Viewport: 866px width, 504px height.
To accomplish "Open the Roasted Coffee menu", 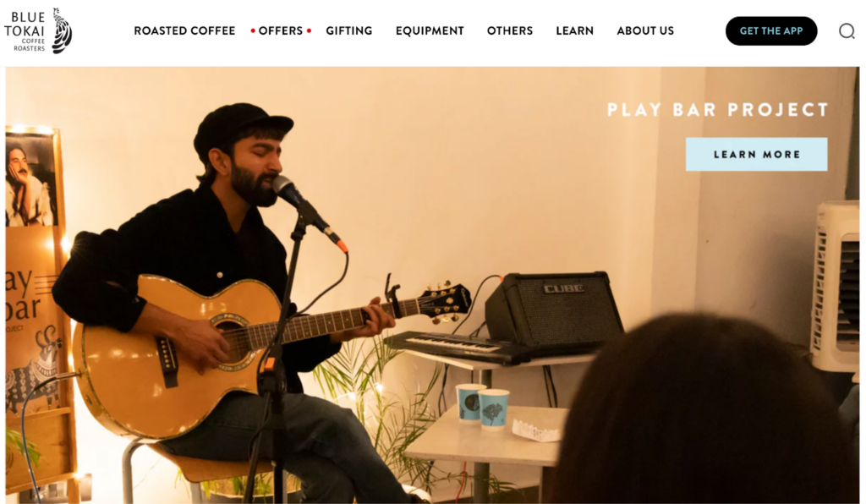I will tap(184, 31).
